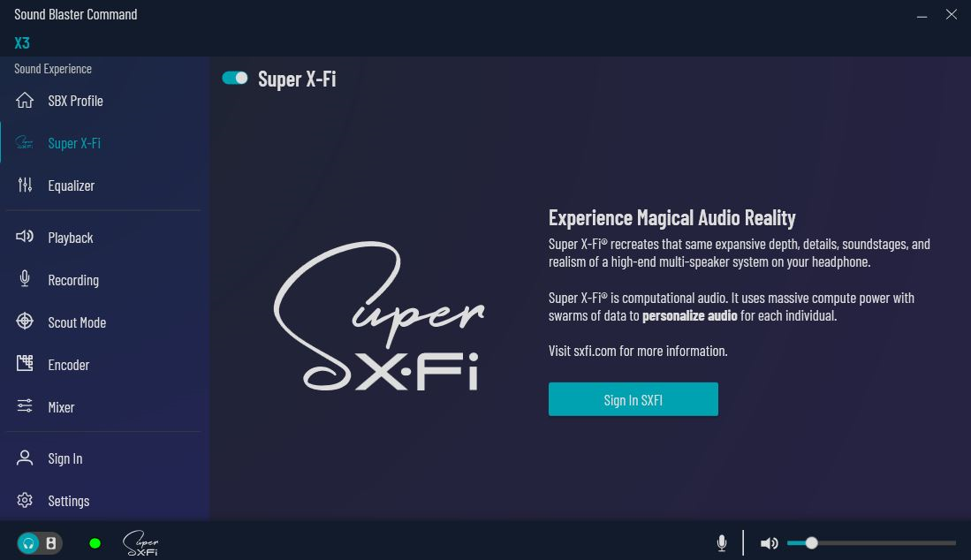Select the Equalizer sliders icon
Image resolution: width=971 pixels, height=560 pixels.
(x=25, y=185)
